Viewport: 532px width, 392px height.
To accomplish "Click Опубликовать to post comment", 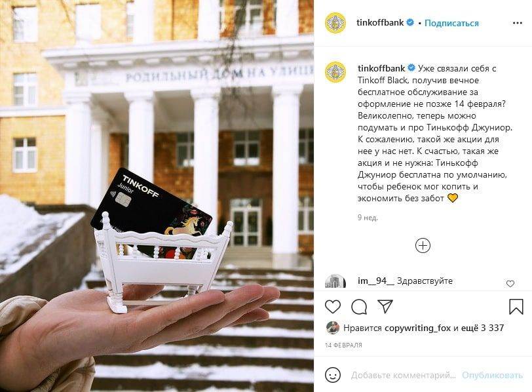I will click(x=492, y=375).
